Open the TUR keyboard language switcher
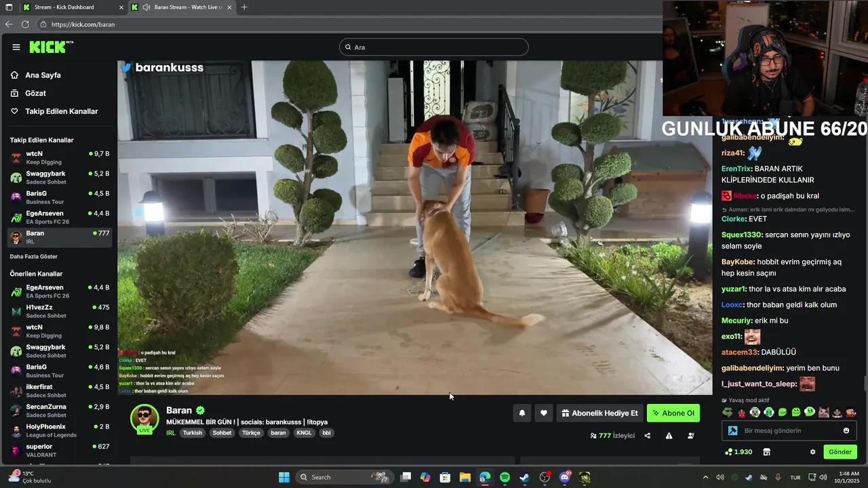The height and width of the screenshot is (488, 868). coord(795,477)
